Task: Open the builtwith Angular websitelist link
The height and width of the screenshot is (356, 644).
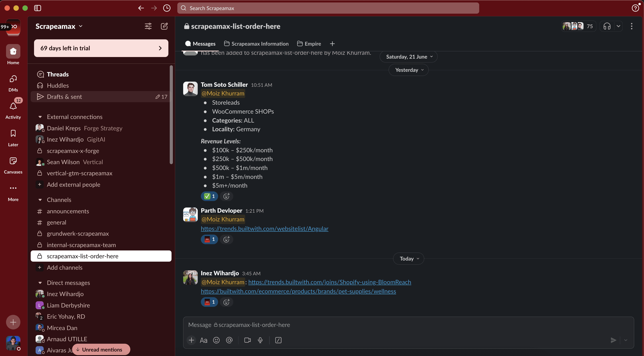Action: (x=264, y=229)
